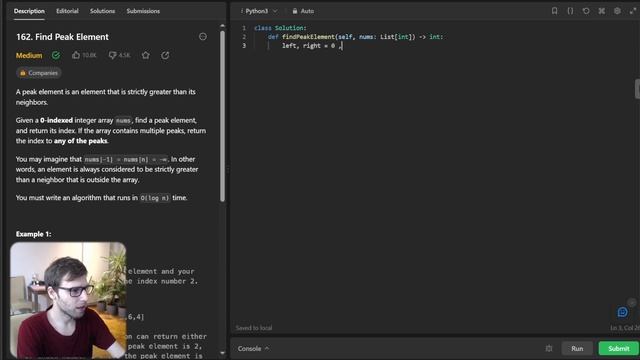Switch to the Description tab
The image size is (640, 360).
(x=29, y=11)
